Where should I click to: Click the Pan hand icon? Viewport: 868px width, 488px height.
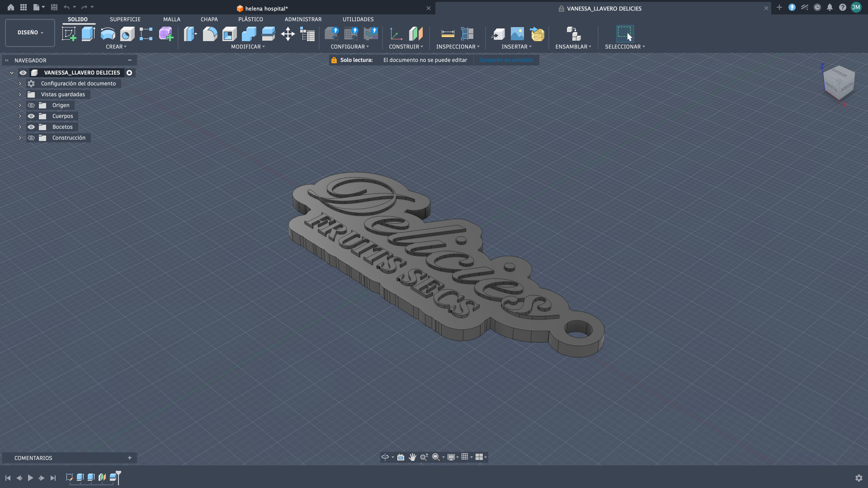coord(412,457)
